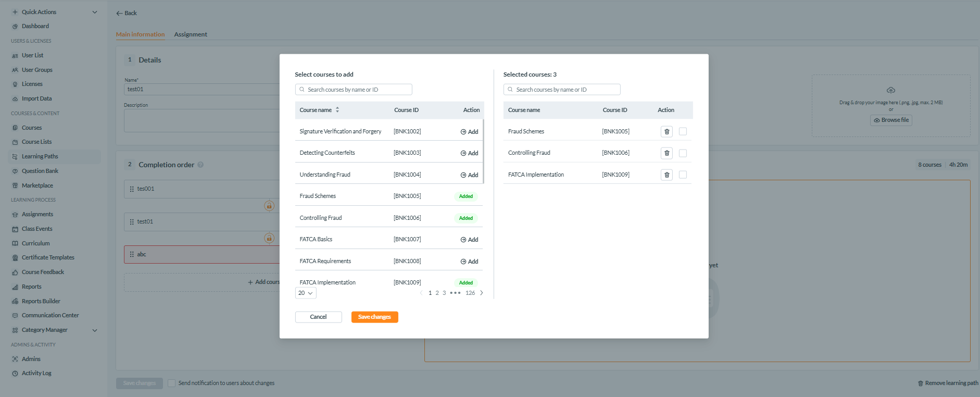Open Learning Paths in sidebar
Screen dimensions: 980x397
[40, 156]
